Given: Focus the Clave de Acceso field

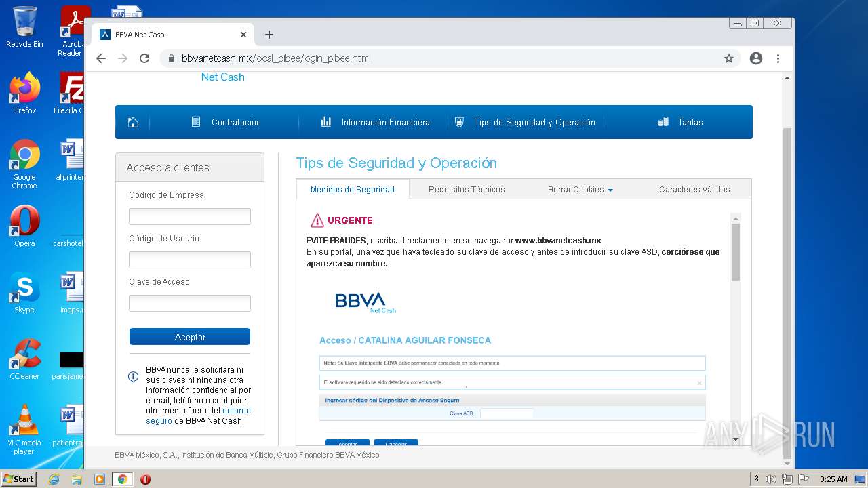Looking at the screenshot, I should pyautogui.click(x=190, y=303).
